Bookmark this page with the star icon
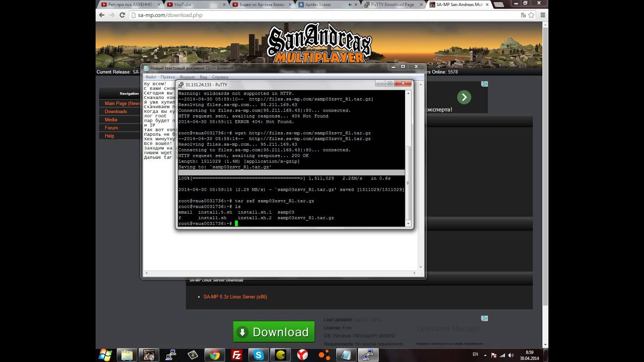 click(x=531, y=15)
